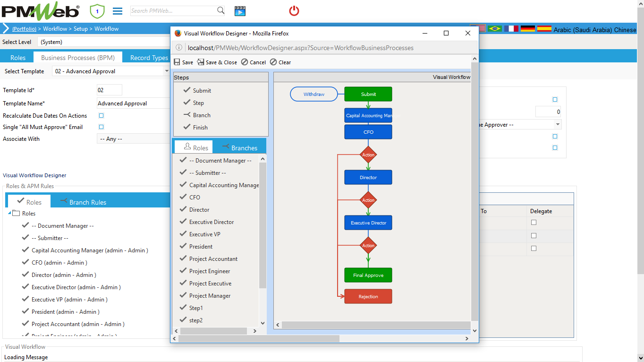The height and width of the screenshot is (362, 644).
Task: Click the red power logout icon
Action: point(294,10)
